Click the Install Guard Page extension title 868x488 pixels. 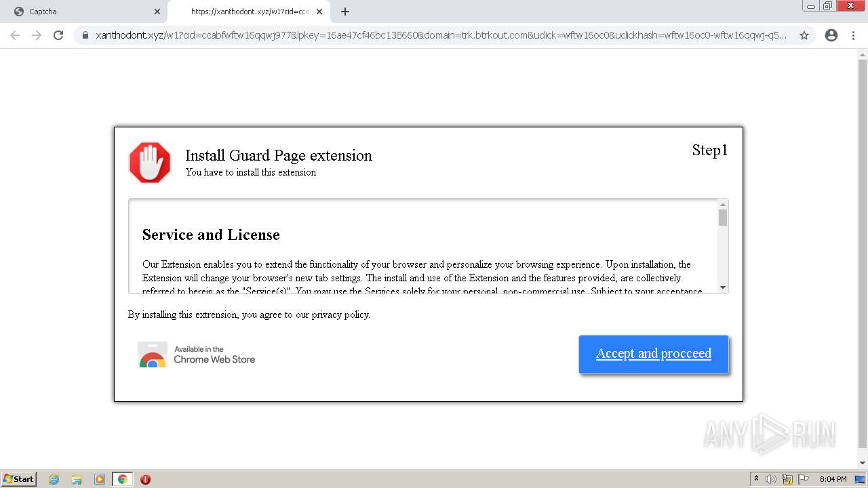tap(279, 155)
